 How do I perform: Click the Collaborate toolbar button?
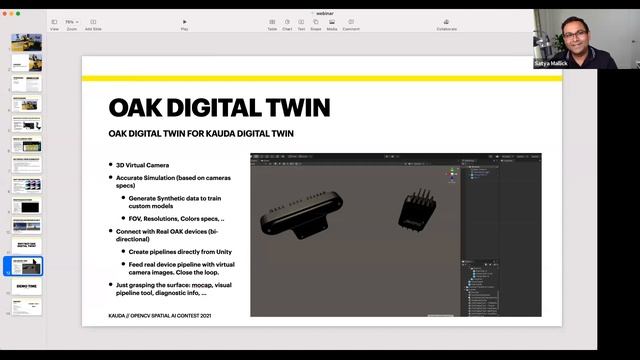(447, 24)
